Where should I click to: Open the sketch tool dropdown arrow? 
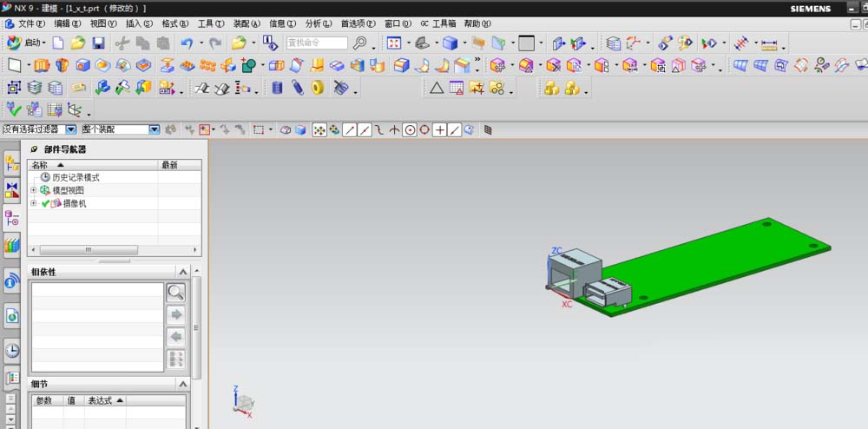pyautogui.click(x=29, y=65)
